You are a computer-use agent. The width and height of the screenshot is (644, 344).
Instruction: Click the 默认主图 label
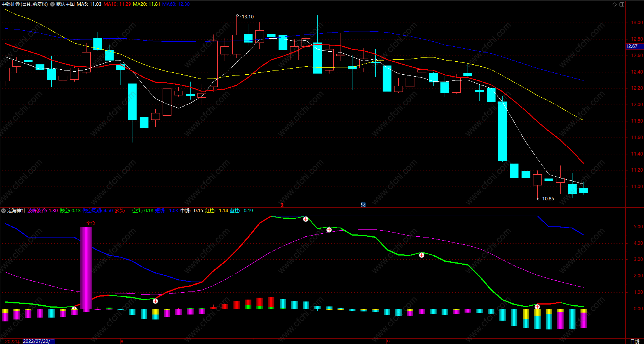point(65,4)
